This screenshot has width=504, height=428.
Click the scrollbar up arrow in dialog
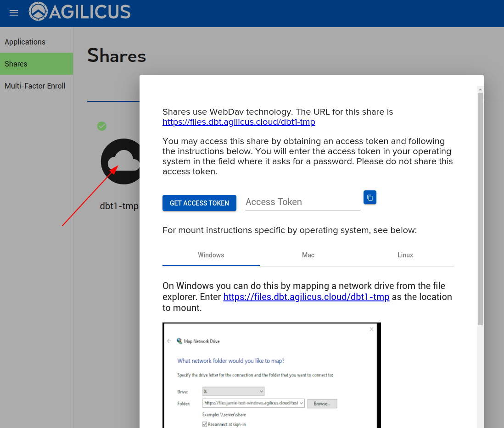(x=480, y=89)
